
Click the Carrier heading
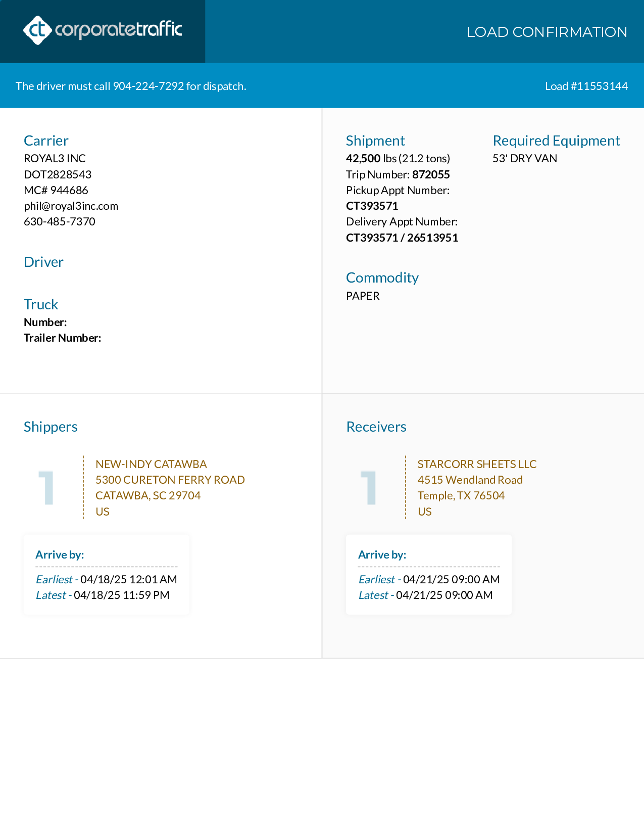point(46,141)
